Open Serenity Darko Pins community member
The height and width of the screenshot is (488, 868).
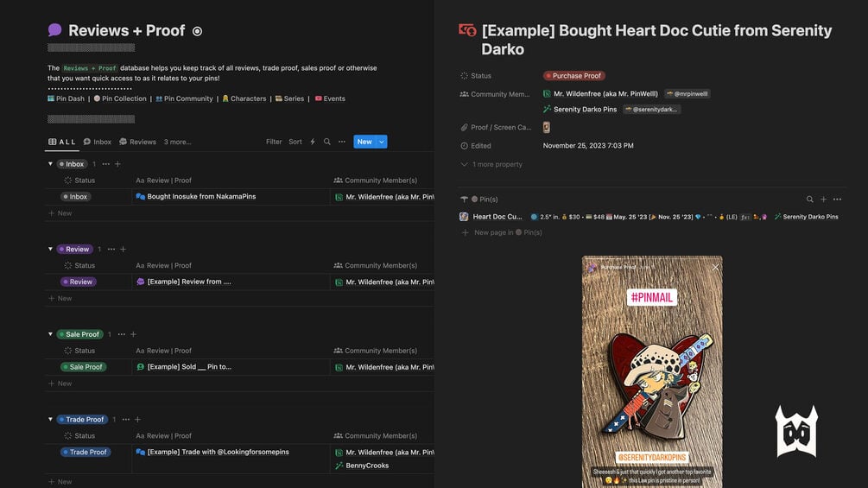click(580, 110)
